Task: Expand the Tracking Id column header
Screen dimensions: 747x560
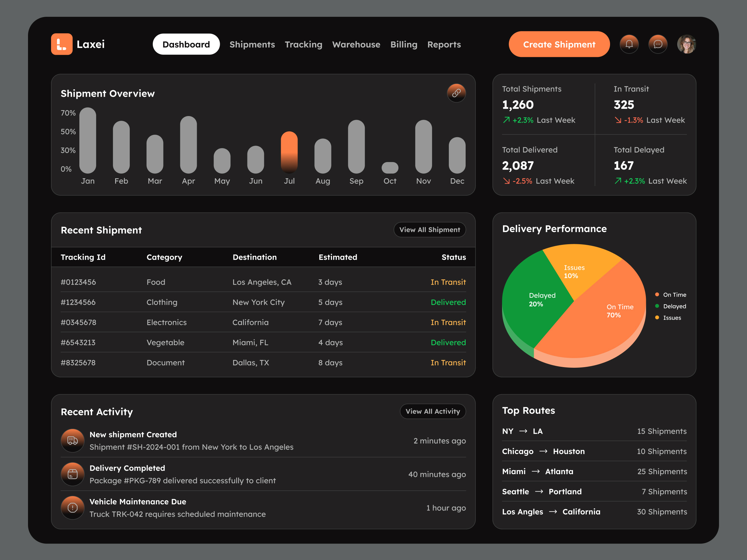Action: coord(83,257)
